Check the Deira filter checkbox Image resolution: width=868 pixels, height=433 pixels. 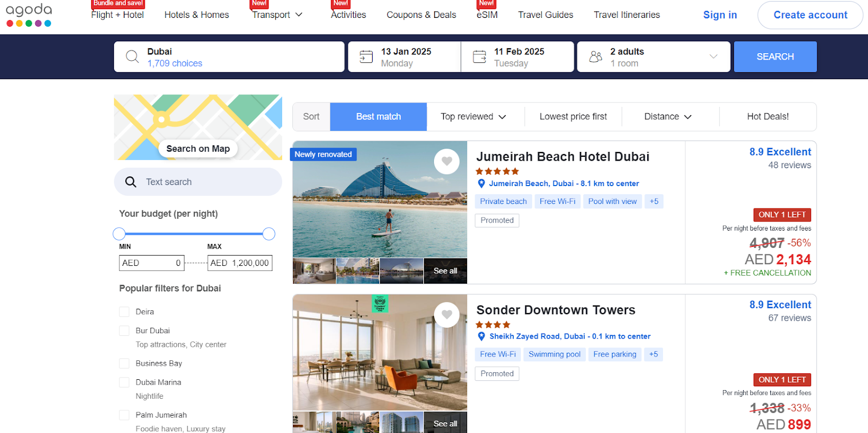(124, 311)
